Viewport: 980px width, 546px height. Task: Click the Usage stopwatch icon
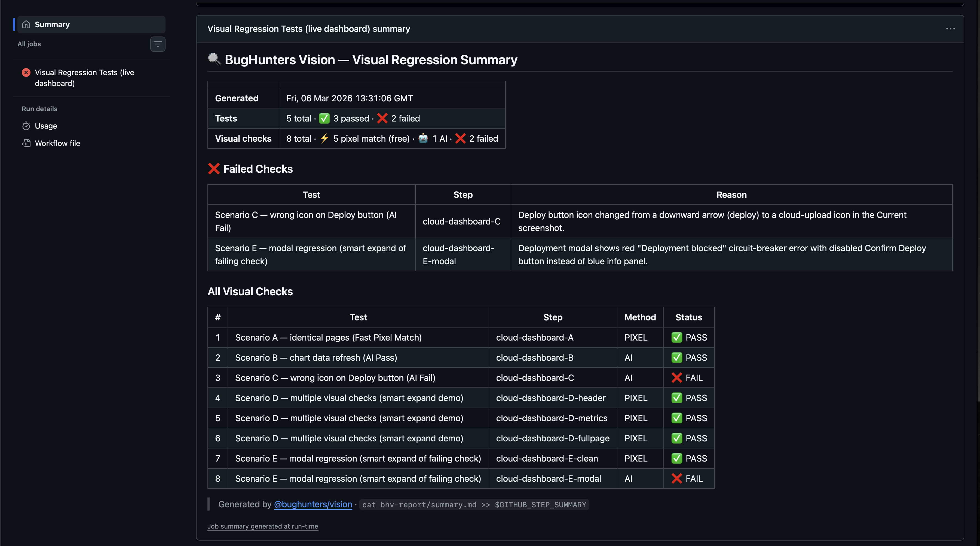(x=26, y=126)
